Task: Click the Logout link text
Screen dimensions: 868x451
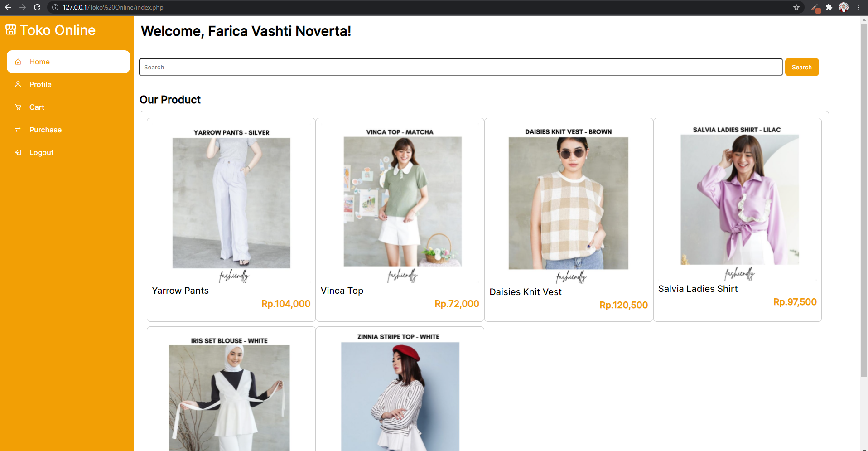Action: coord(41,152)
